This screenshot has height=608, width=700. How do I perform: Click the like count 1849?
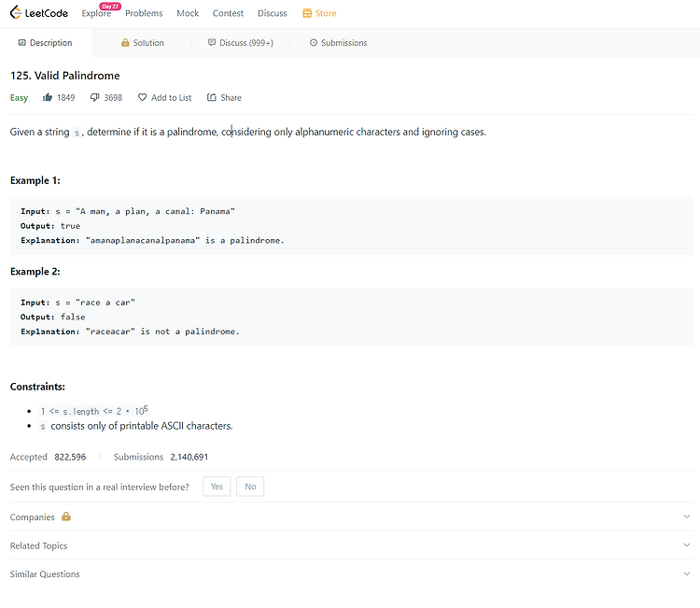click(65, 97)
